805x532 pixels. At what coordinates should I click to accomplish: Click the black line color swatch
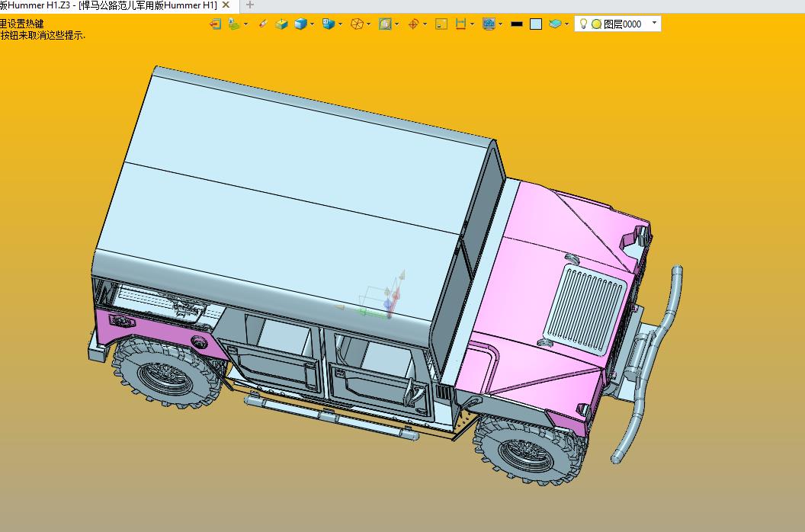click(x=517, y=24)
